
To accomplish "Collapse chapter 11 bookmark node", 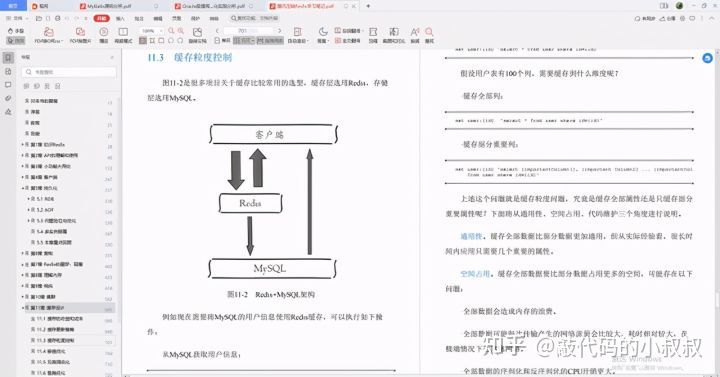I will click(22, 308).
